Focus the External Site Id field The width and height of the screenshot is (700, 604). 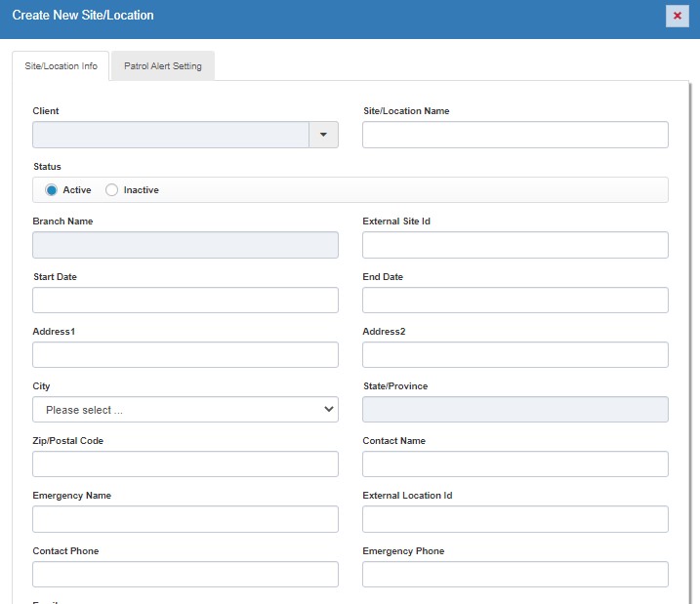click(x=515, y=245)
